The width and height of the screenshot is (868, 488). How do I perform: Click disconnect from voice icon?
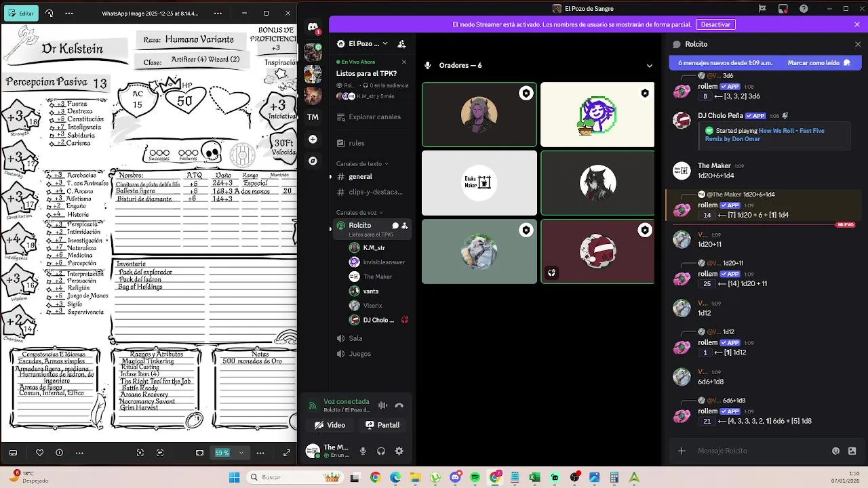click(x=399, y=405)
